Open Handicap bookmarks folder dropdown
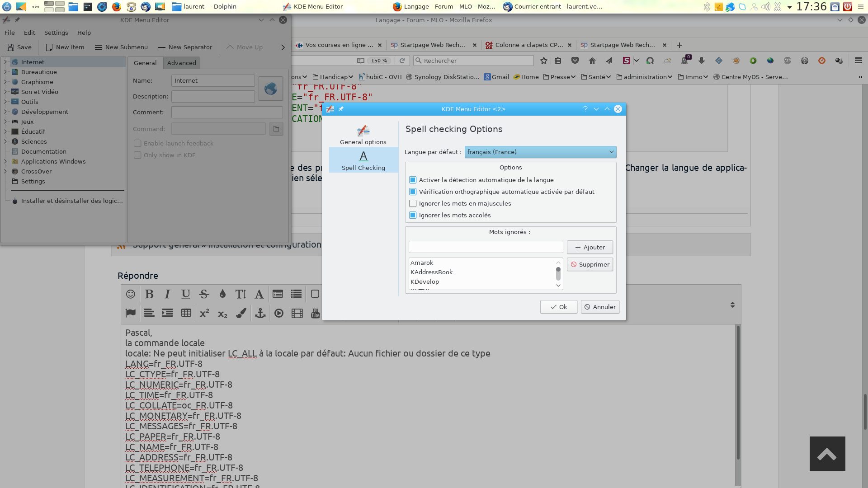This screenshot has height=488, width=868. click(333, 77)
